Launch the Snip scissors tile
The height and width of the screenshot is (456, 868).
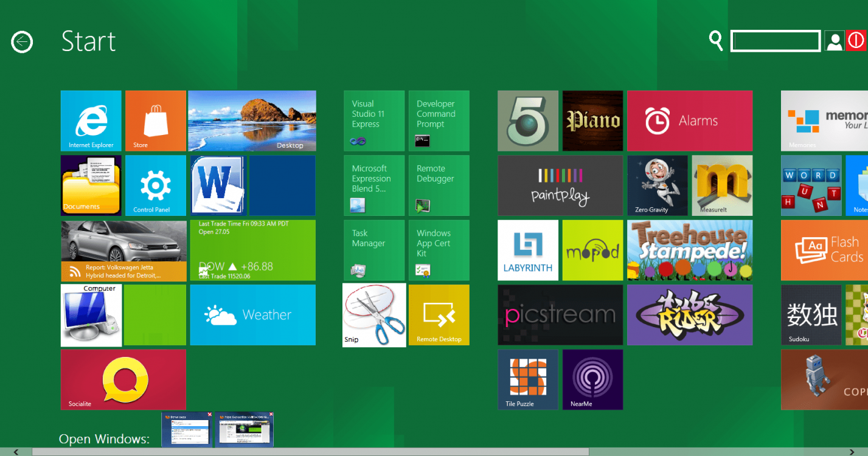(374, 315)
